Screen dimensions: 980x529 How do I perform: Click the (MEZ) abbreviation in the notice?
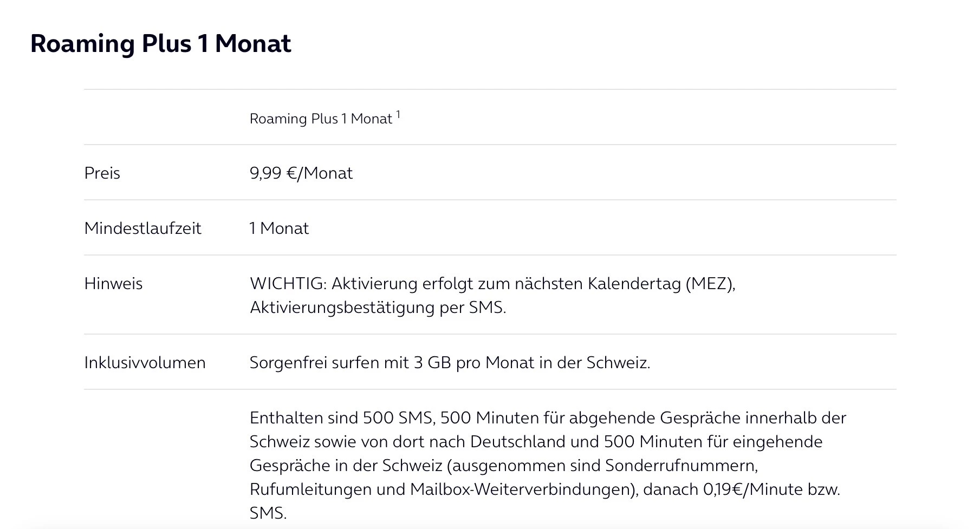click(x=710, y=284)
